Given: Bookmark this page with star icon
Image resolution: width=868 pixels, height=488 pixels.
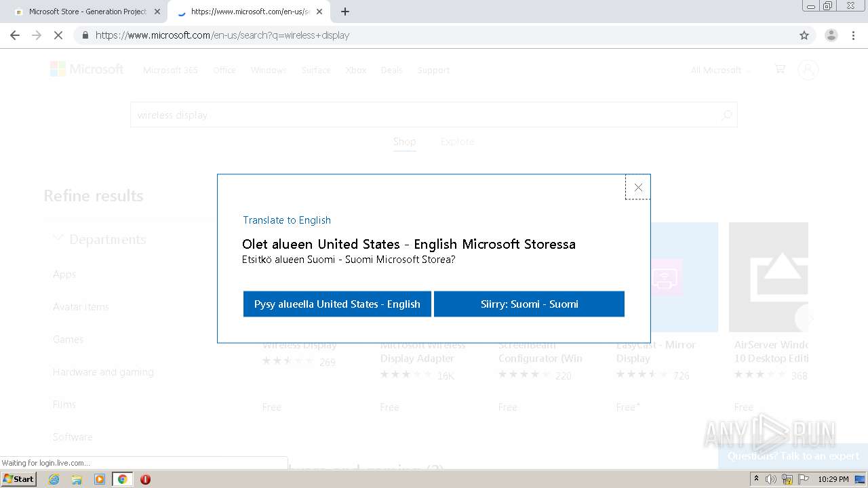Looking at the screenshot, I should coord(804,35).
